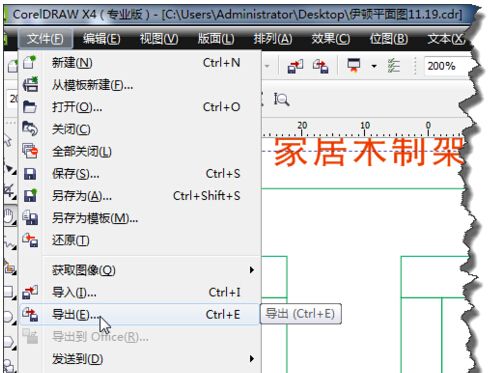Open the 排列(A) menu
The width and height of the screenshot is (496, 373).
click(273, 39)
